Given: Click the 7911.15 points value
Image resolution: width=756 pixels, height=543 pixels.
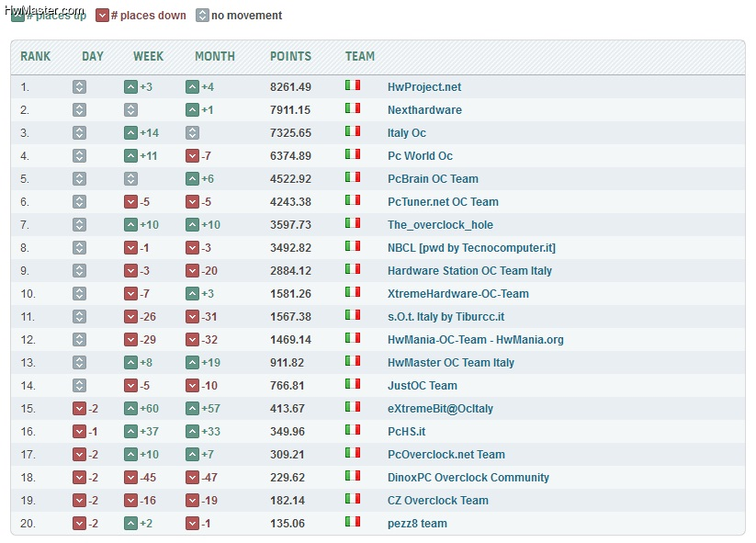Looking at the screenshot, I should click(289, 110).
